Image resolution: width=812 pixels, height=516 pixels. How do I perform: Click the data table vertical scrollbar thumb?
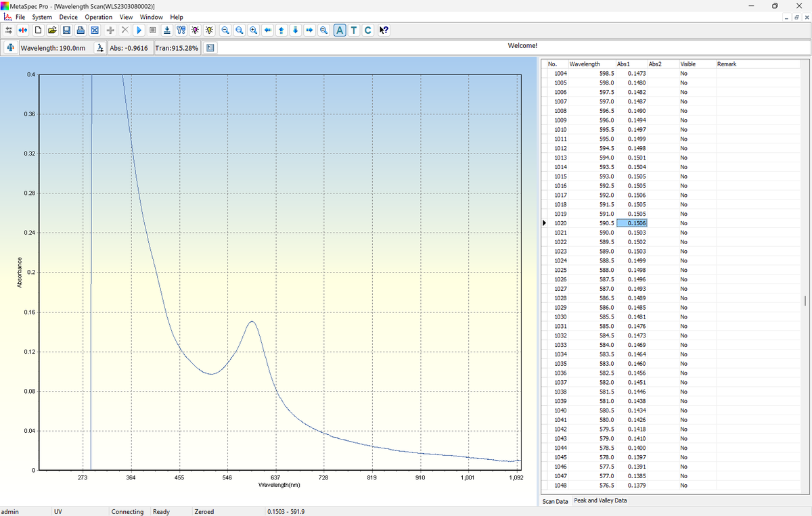[x=805, y=300]
